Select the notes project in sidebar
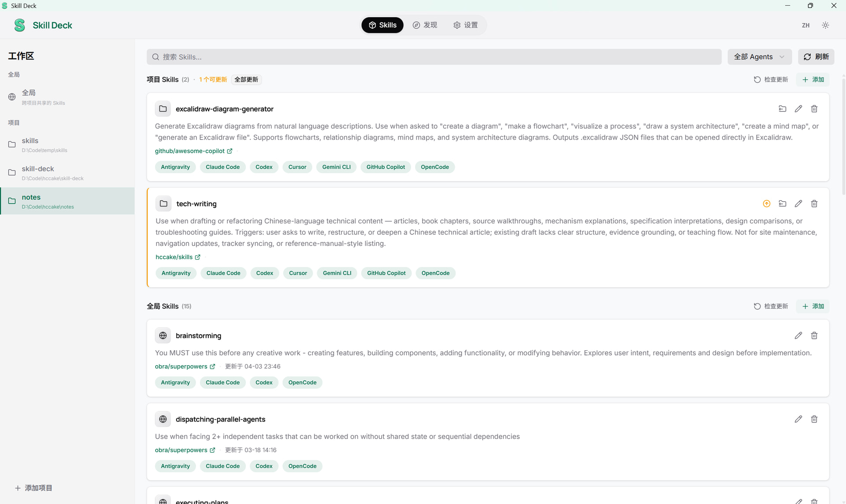Image resolution: width=846 pixels, height=504 pixels. coord(67,201)
